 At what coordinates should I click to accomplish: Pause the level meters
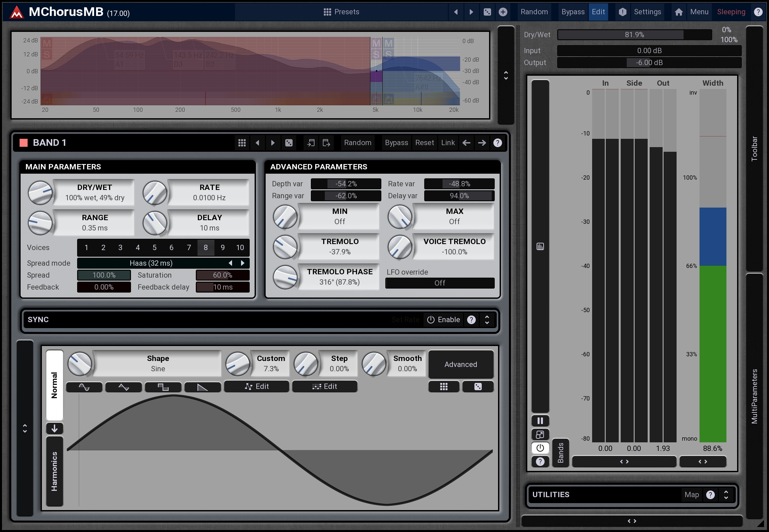click(540, 421)
